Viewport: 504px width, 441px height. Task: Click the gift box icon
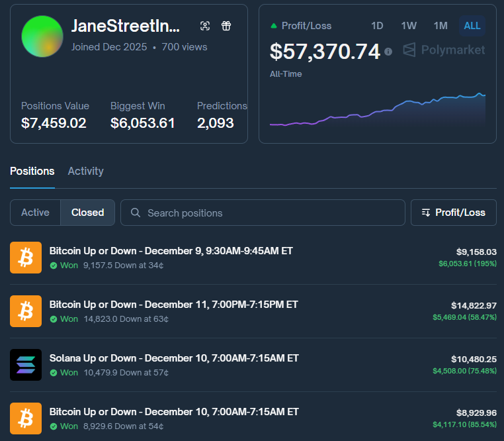(226, 26)
